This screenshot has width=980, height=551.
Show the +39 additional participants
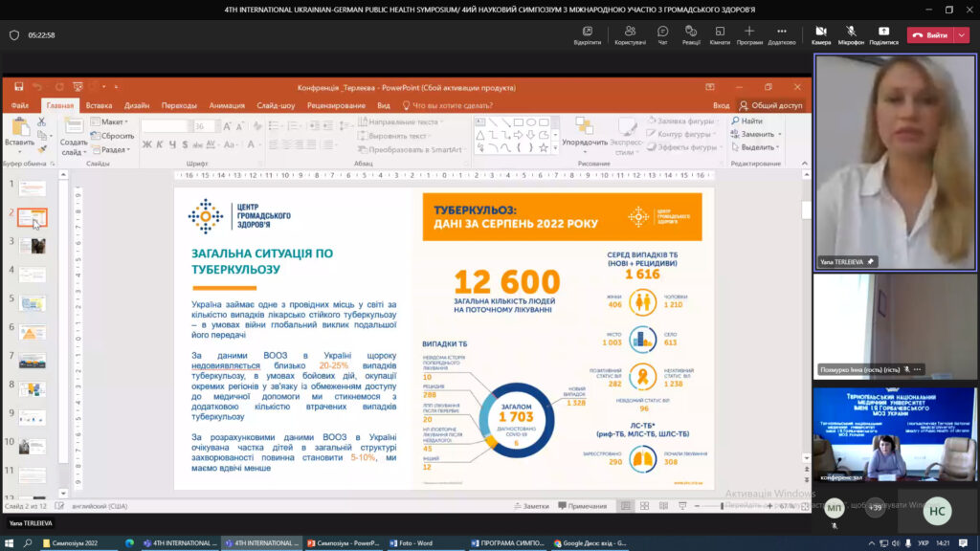click(x=874, y=508)
